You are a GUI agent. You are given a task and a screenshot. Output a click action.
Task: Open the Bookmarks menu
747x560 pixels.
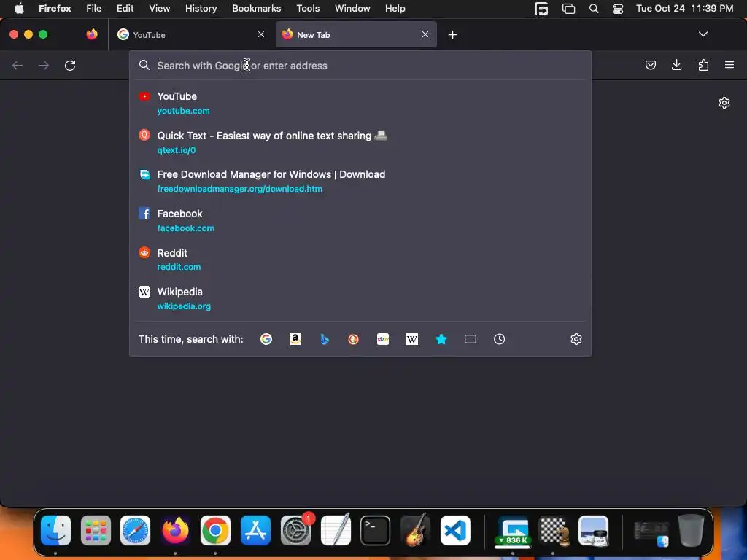click(256, 8)
